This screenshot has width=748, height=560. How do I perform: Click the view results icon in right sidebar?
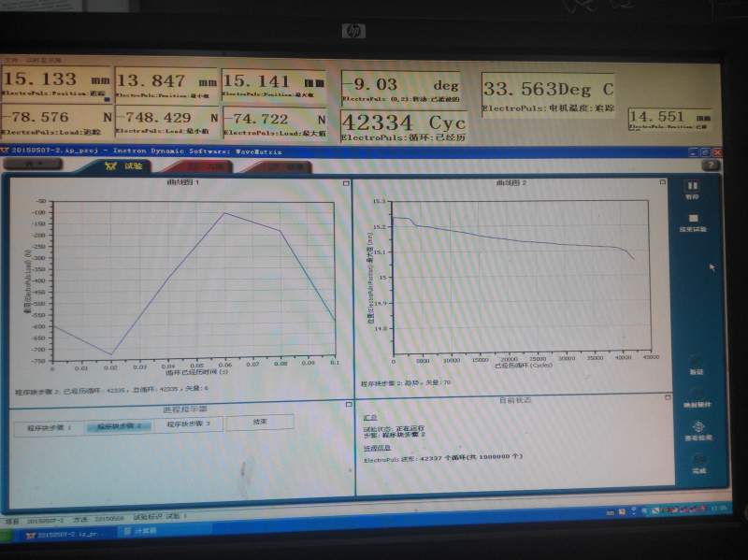tap(698, 427)
